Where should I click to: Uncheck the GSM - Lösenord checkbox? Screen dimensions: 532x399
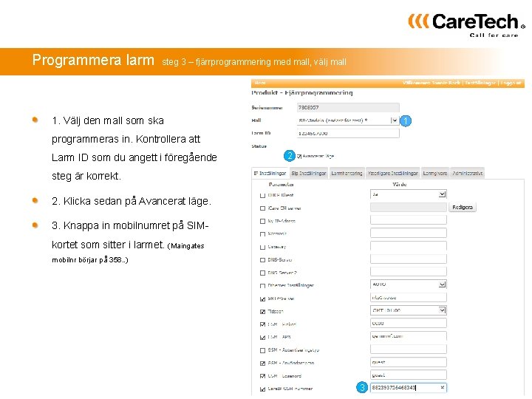[x=262, y=376]
